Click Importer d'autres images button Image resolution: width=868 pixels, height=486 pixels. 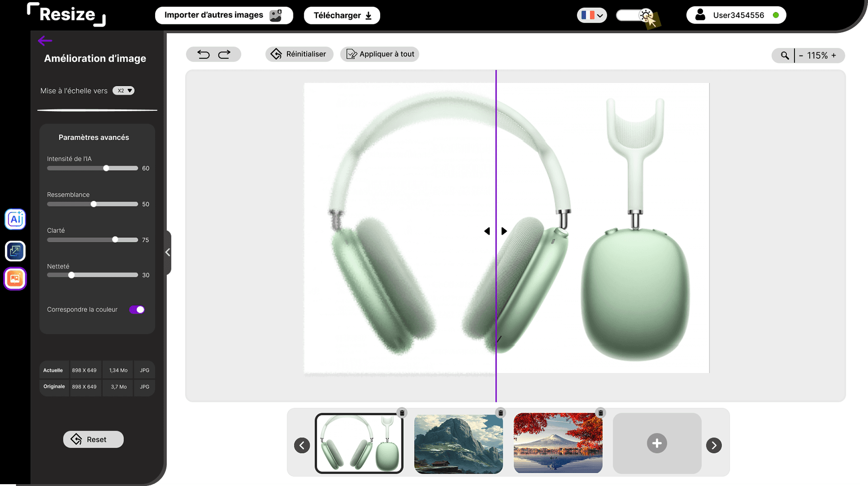(224, 15)
